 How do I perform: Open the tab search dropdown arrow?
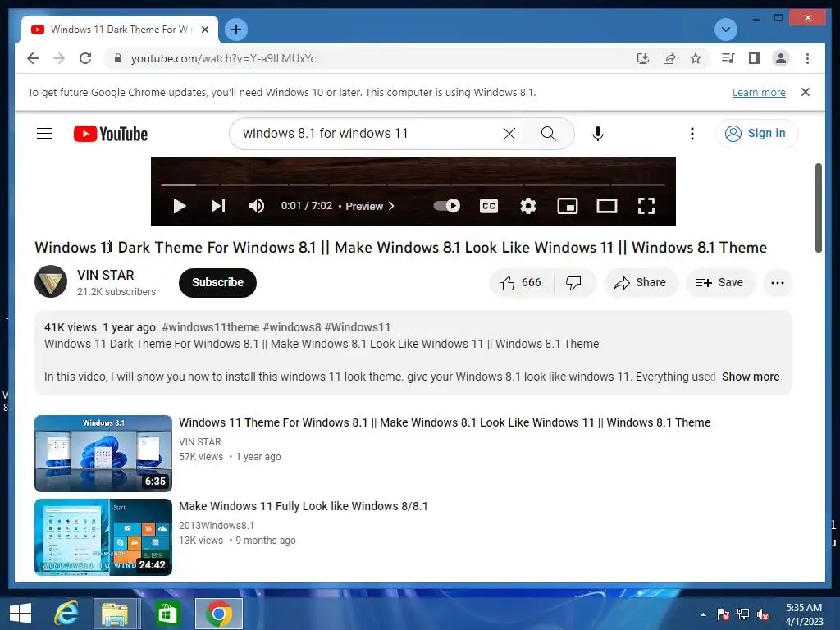click(726, 30)
